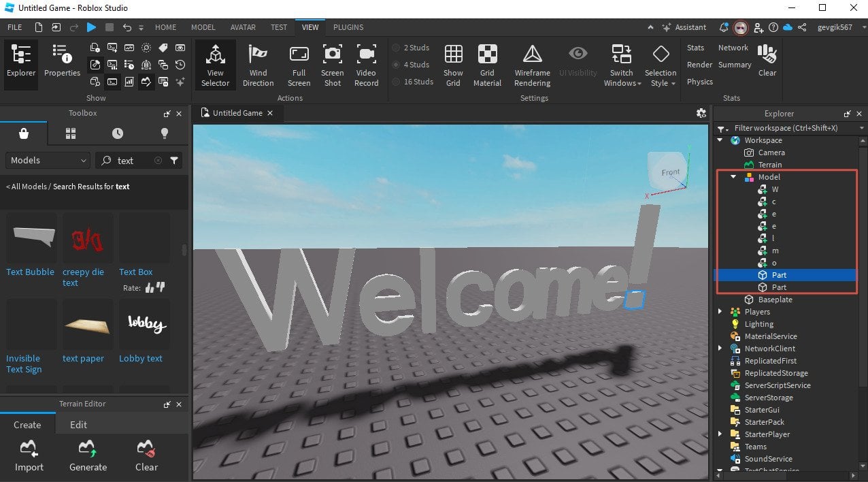This screenshot has height=482, width=868.
Task: Open the Grid Material option
Action: coord(487,65)
